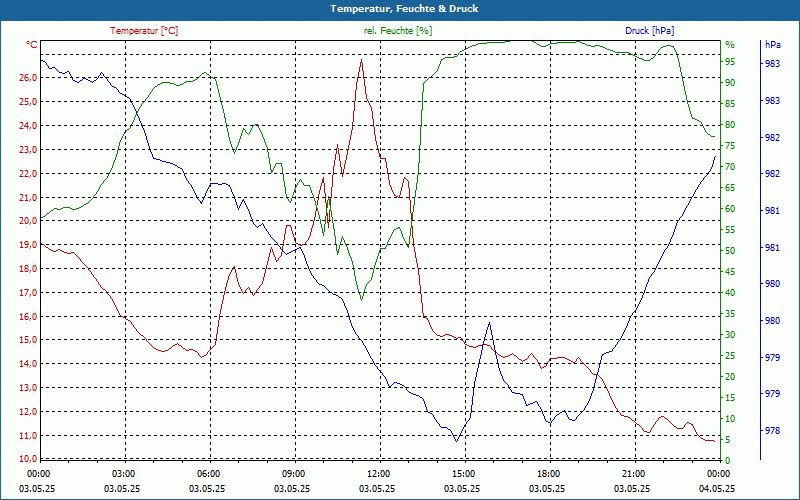800x500 pixels.
Task: Select the blue "978" pressure value
Action: (772, 431)
